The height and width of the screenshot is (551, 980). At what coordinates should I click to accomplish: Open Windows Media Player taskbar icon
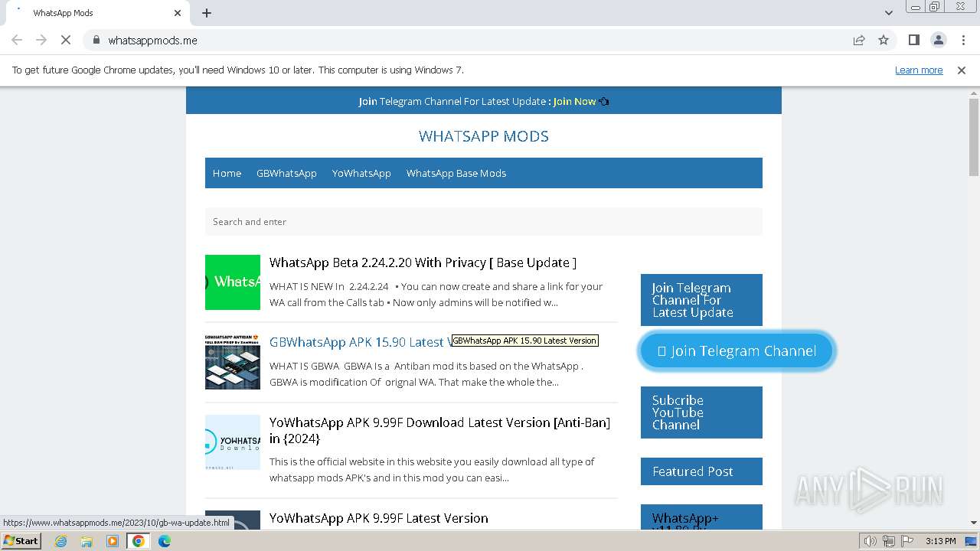click(x=113, y=541)
